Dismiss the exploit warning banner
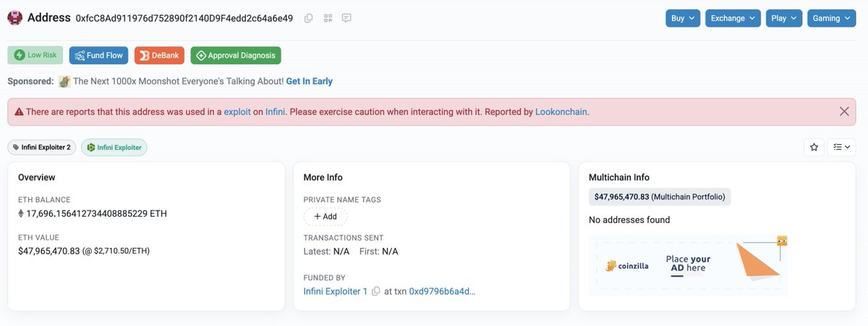868x326 pixels. point(844,112)
